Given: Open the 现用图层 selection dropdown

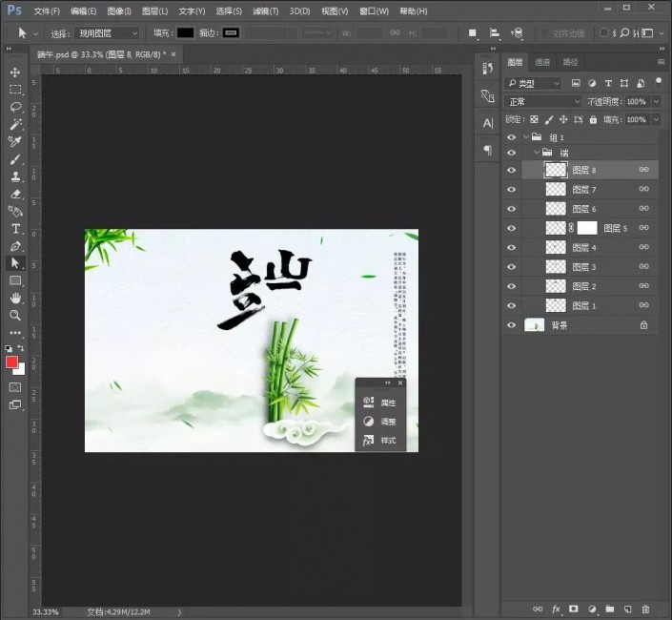Looking at the screenshot, I should [x=107, y=33].
